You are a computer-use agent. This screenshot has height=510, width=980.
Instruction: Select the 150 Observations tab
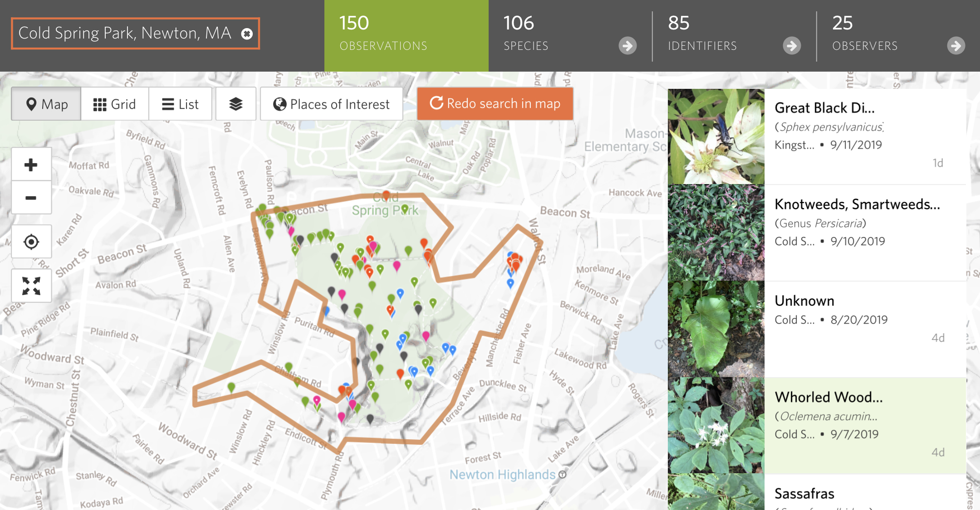click(x=406, y=35)
